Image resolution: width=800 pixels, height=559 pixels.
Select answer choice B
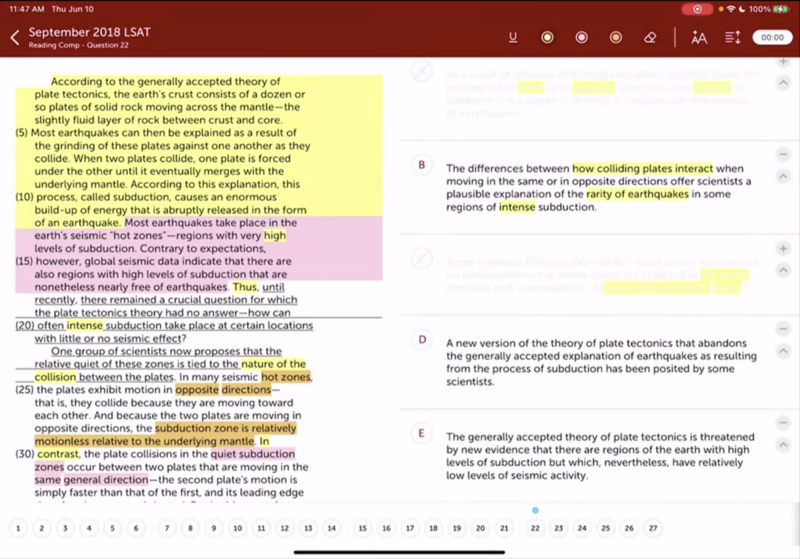click(x=422, y=165)
